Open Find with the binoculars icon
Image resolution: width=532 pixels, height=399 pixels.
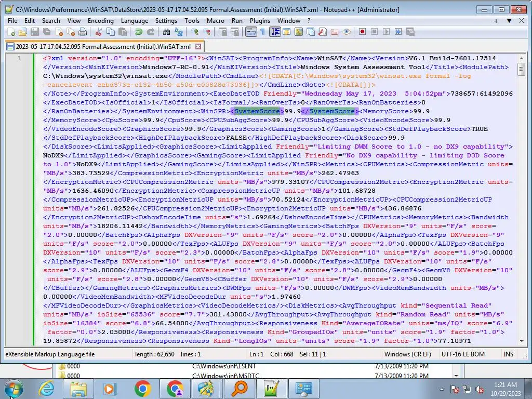(166, 32)
